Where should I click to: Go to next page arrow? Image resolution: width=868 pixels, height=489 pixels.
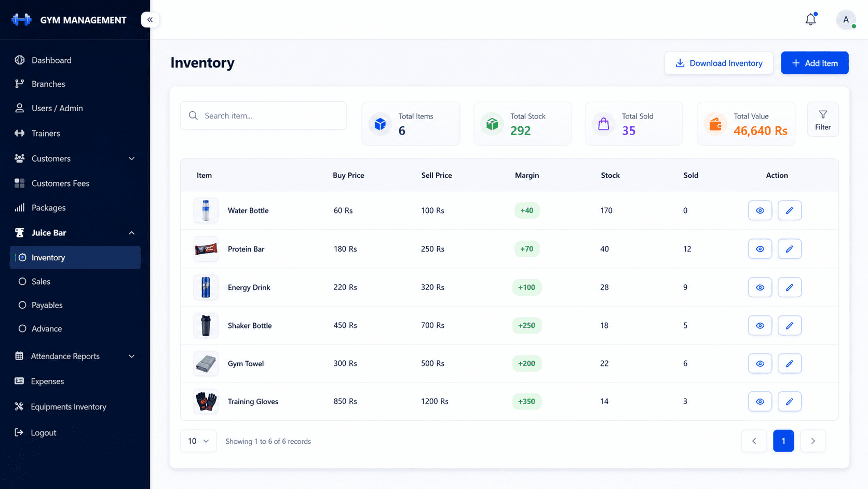(813, 441)
